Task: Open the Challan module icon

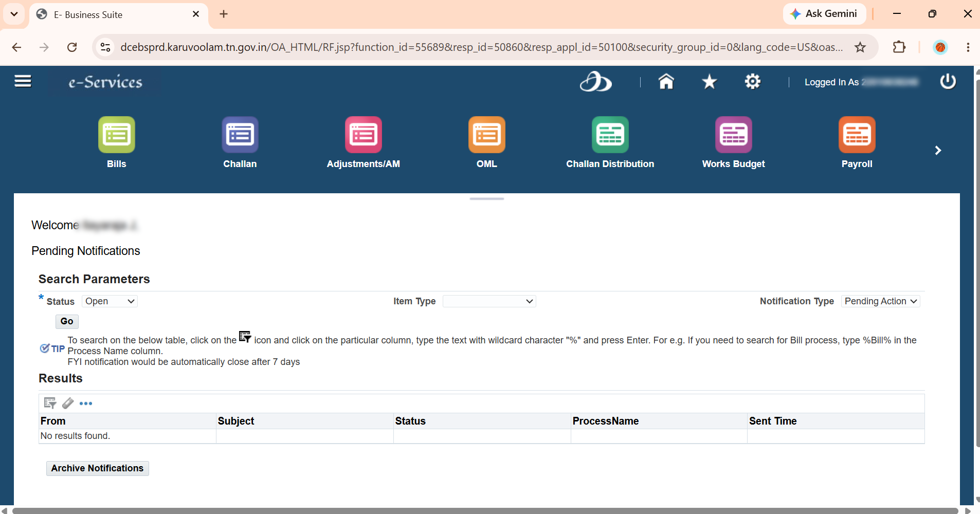Action: (240, 135)
